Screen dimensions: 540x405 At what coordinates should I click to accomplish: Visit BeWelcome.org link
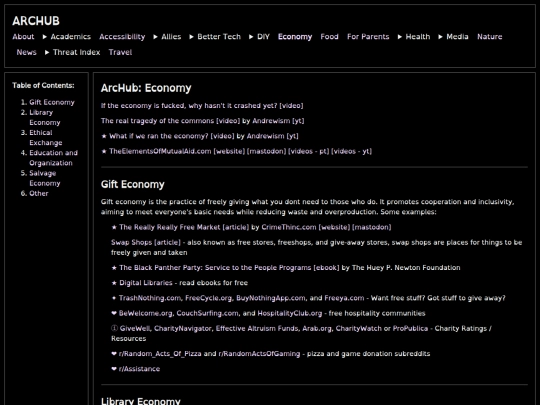tap(147, 313)
